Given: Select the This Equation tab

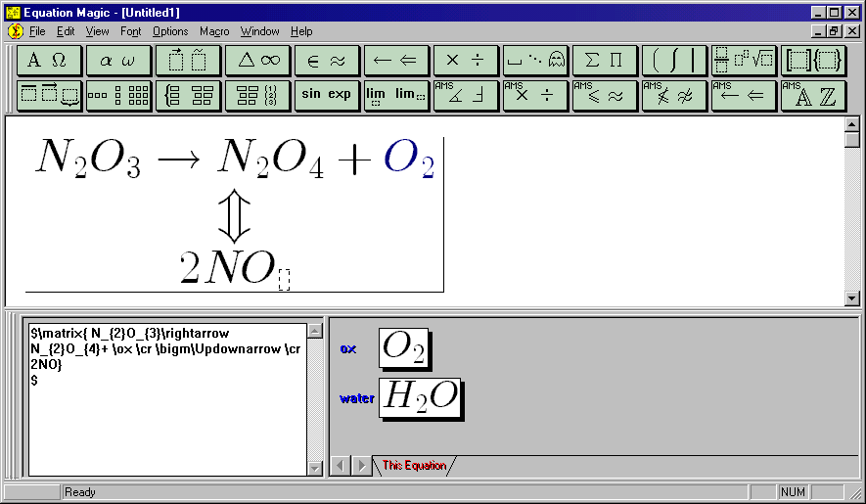Looking at the screenshot, I should (x=414, y=465).
